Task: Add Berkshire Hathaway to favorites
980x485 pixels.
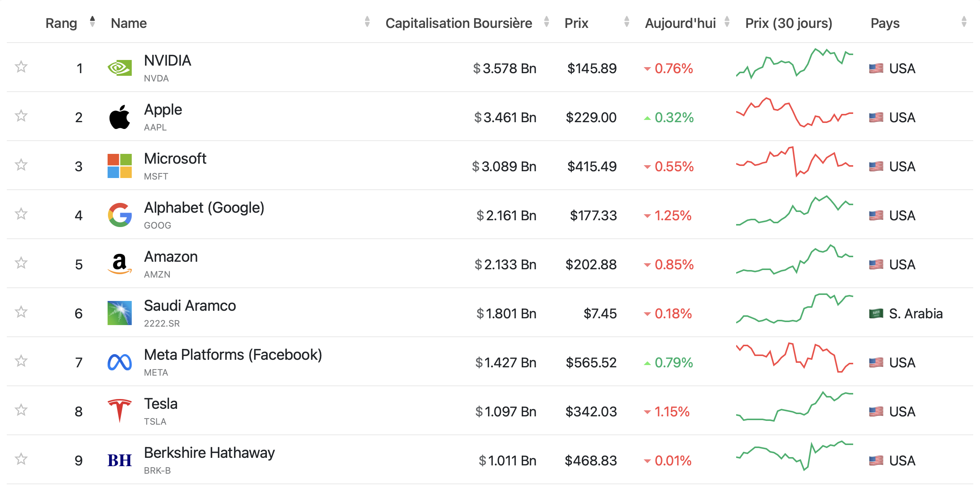Action: tap(21, 459)
